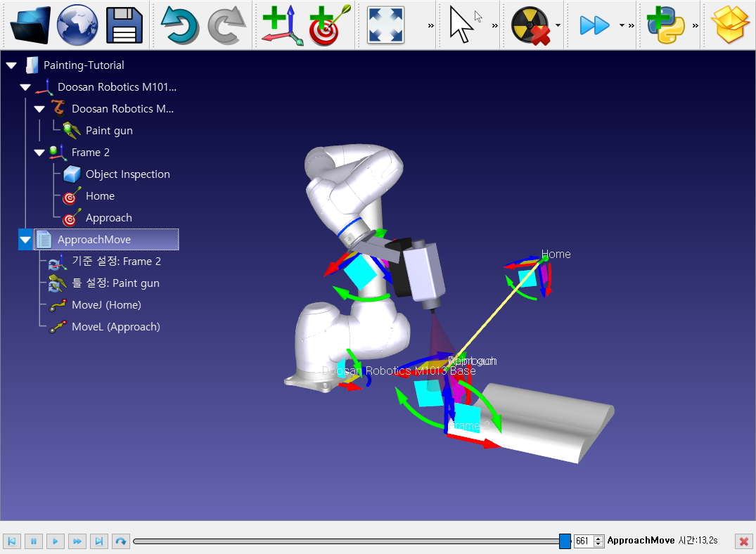
Task: Click the frame number 661 input field
Action: (x=584, y=541)
